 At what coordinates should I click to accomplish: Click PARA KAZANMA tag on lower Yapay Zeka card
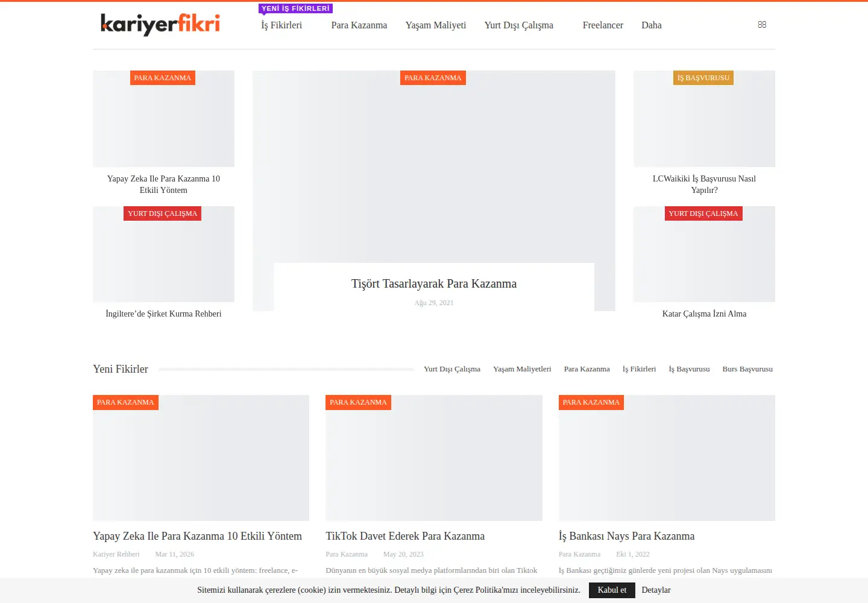125,402
